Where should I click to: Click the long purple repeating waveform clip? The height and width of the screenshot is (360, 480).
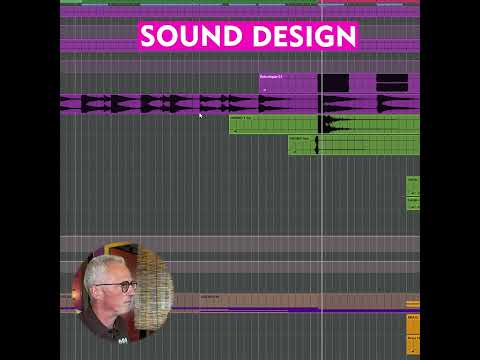pos(240,104)
